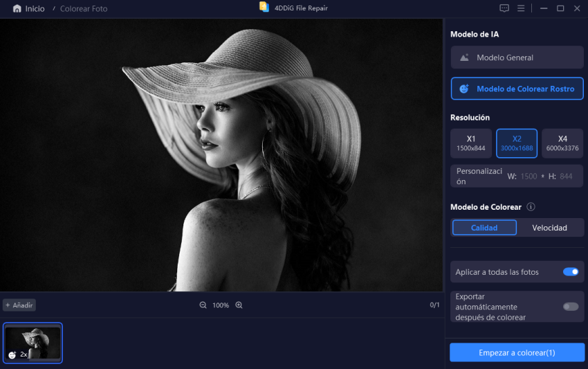
Task: Choose X4 6000x3376 resolution
Action: 562,143
